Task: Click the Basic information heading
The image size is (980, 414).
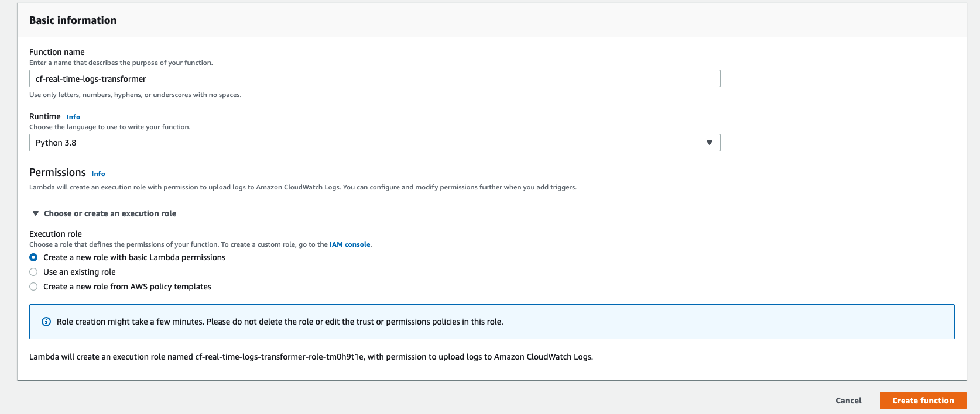Action: 73,20
